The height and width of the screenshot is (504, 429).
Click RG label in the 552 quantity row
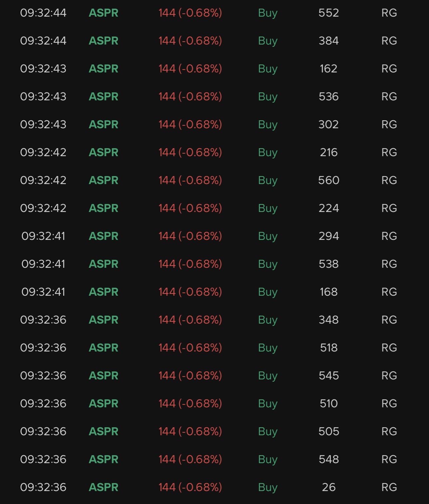coord(389,13)
